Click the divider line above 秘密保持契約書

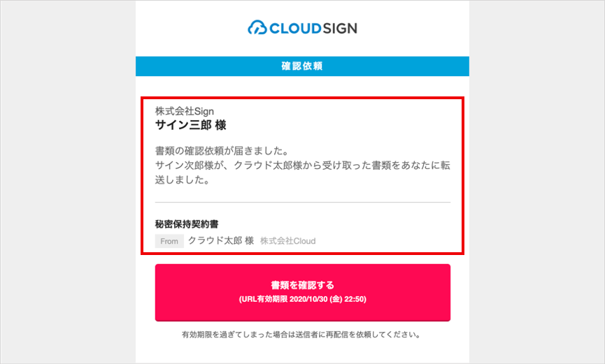tap(302, 202)
